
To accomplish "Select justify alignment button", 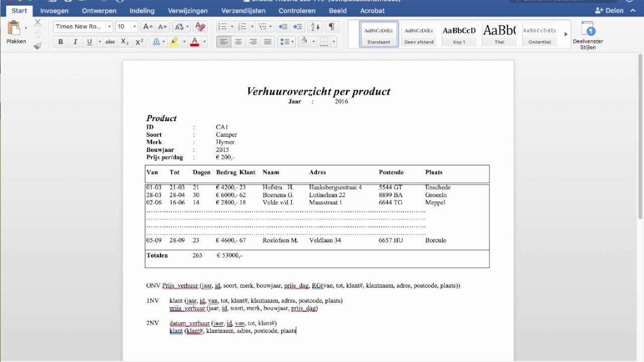I will click(268, 42).
